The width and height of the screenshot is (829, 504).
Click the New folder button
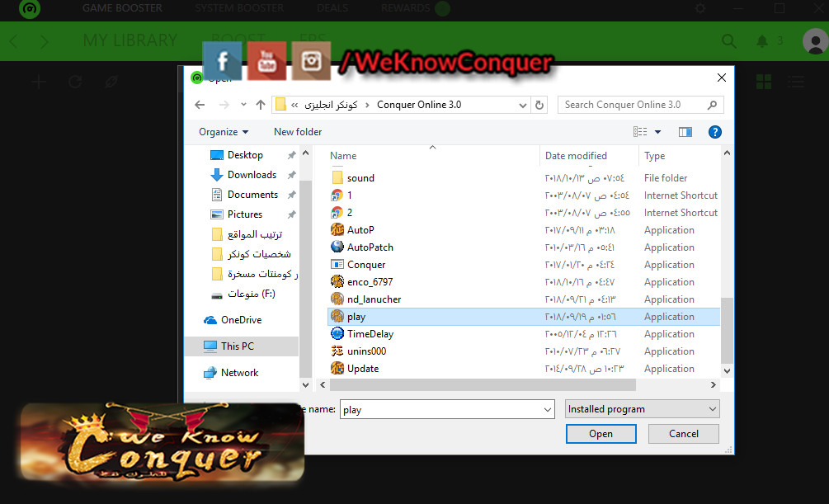coord(298,132)
